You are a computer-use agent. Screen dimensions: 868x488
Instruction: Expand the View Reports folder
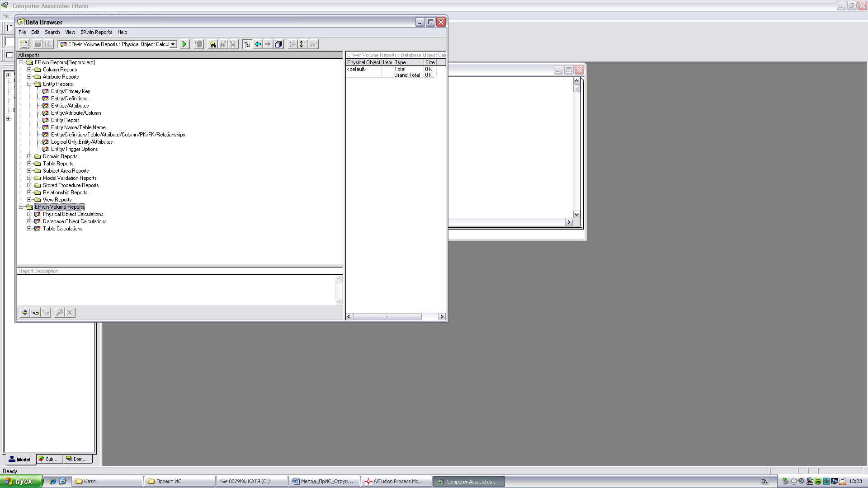[29, 200]
